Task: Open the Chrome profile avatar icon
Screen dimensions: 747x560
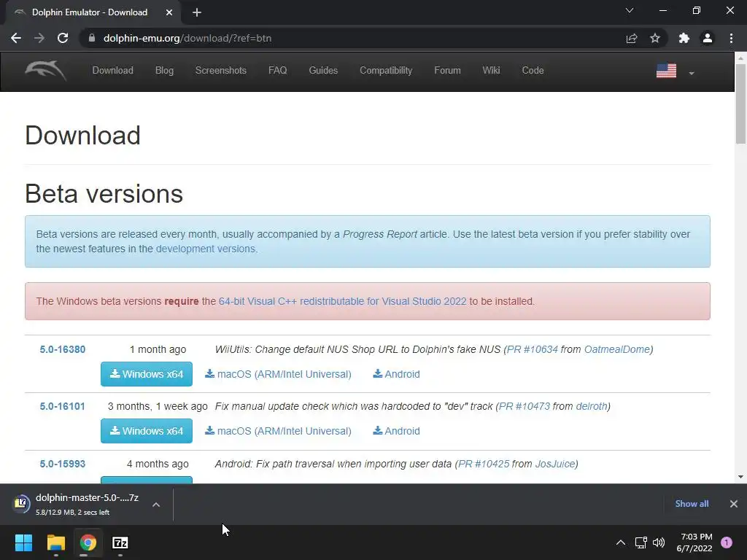Action: [708, 38]
